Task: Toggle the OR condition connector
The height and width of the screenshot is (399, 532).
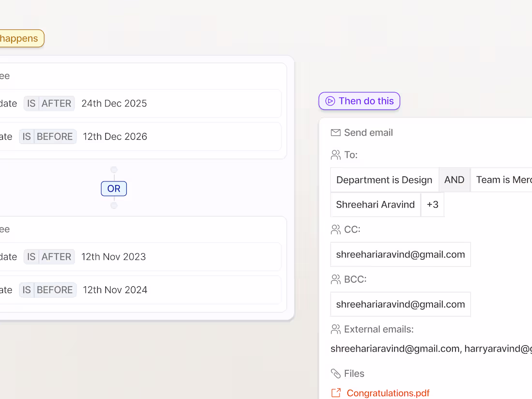Action: click(114, 189)
